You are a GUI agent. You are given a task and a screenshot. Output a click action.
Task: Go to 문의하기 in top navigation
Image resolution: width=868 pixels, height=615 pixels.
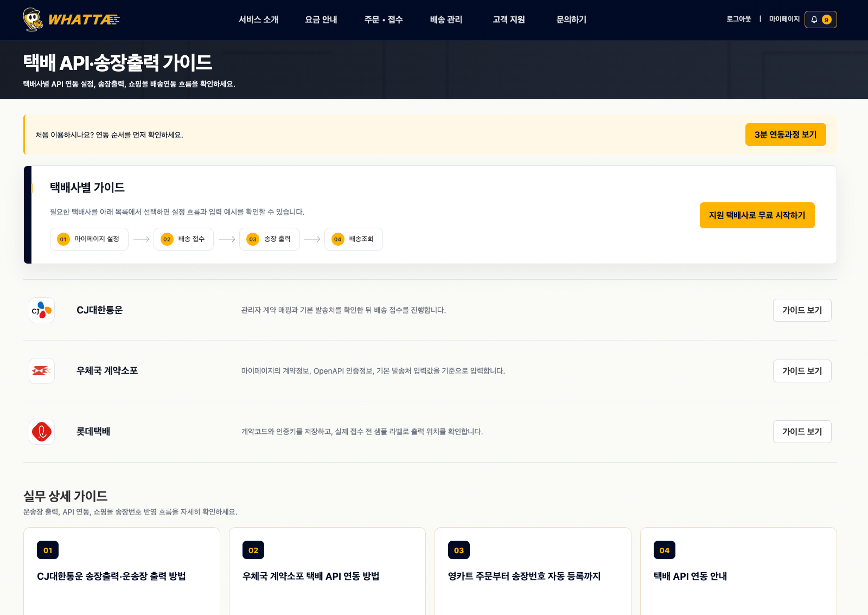click(571, 20)
